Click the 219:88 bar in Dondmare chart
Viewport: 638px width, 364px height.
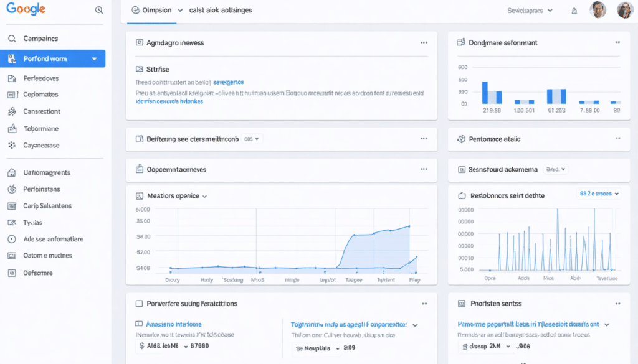[492, 93]
